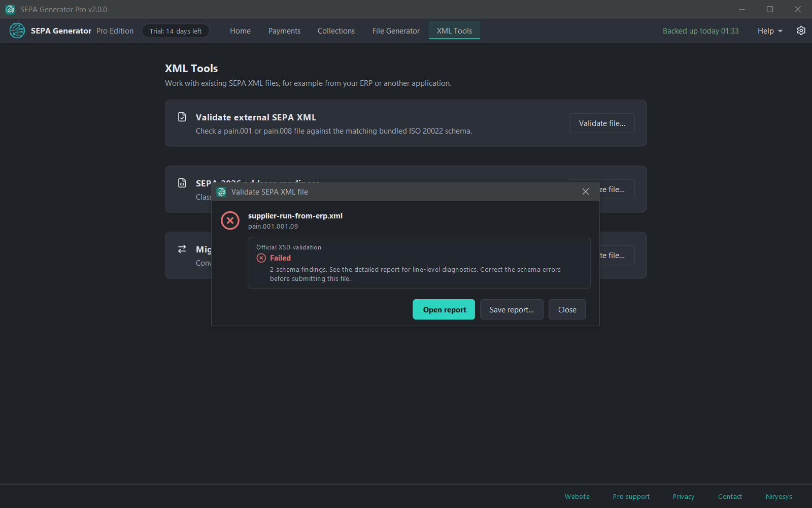Click the supplier-run-from-erp.xml filename
This screenshot has height=508, width=812.
point(295,216)
